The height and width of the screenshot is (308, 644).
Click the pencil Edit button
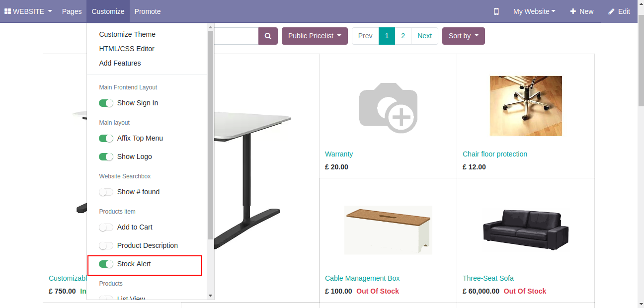pyautogui.click(x=619, y=11)
